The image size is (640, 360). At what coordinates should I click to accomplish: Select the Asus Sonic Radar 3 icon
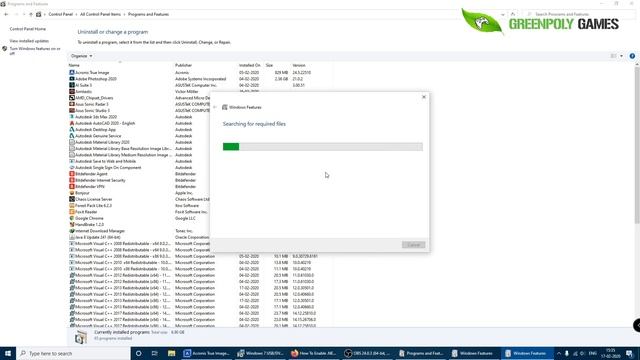click(x=72, y=104)
